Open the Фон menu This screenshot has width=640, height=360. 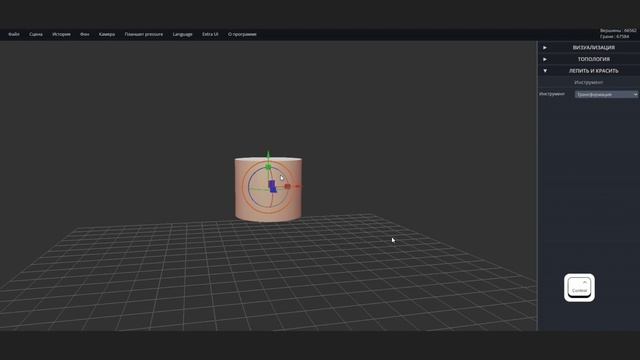[84, 34]
